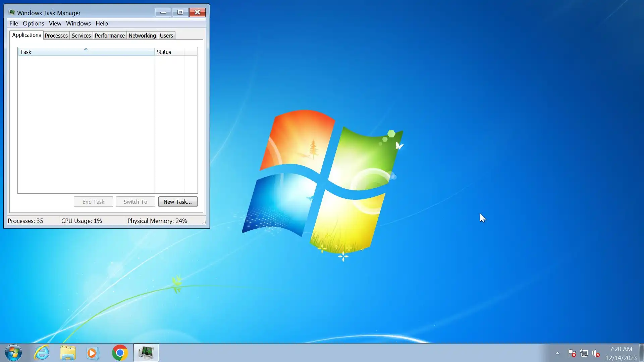Launch Internet Explorer from taskbar
The height and width of the screenshot is (362, 644).
click(x=42, y=353)
